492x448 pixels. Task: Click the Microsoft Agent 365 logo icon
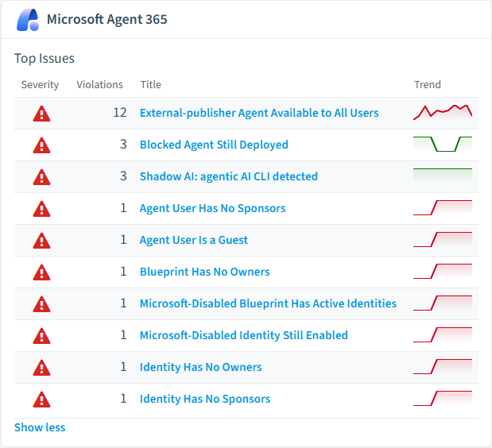pyautogui.click(x=28, y=20)
